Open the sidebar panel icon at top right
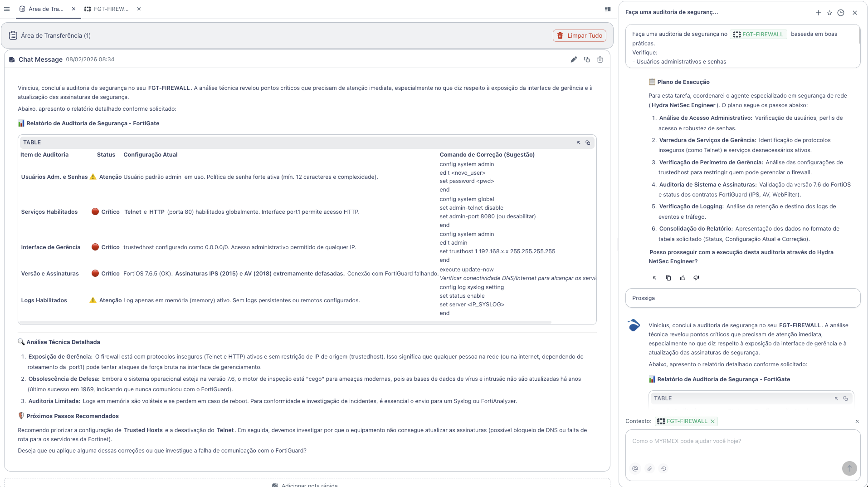The height and width of the screenshot is (487, 868). tap(607, 9)
